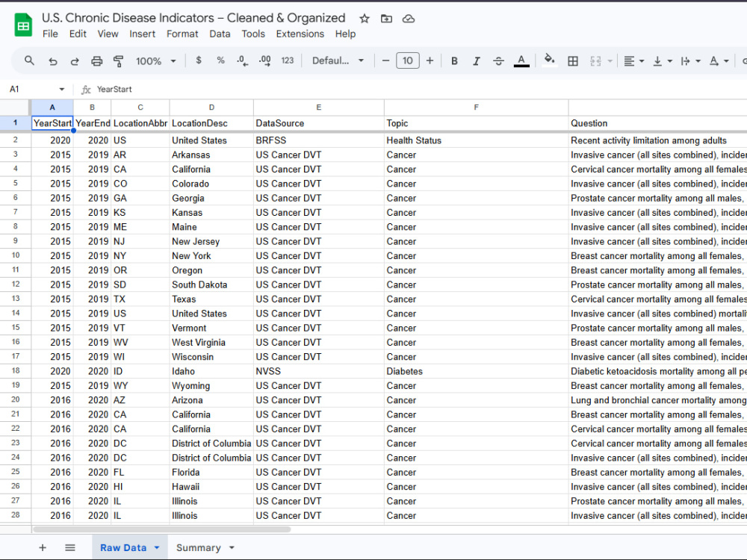Open the Edit menu
The height and width of the screenshot is (560, 747).
[x=78, y=34]
